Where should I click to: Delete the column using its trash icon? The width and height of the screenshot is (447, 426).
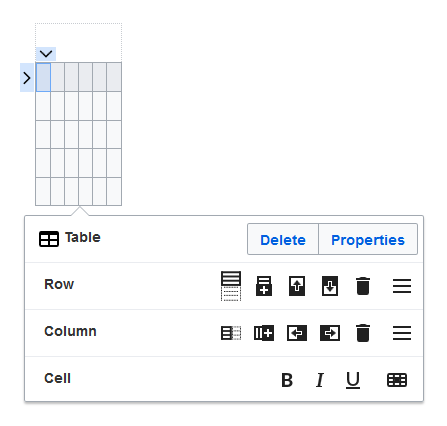[x=363, y=333]
